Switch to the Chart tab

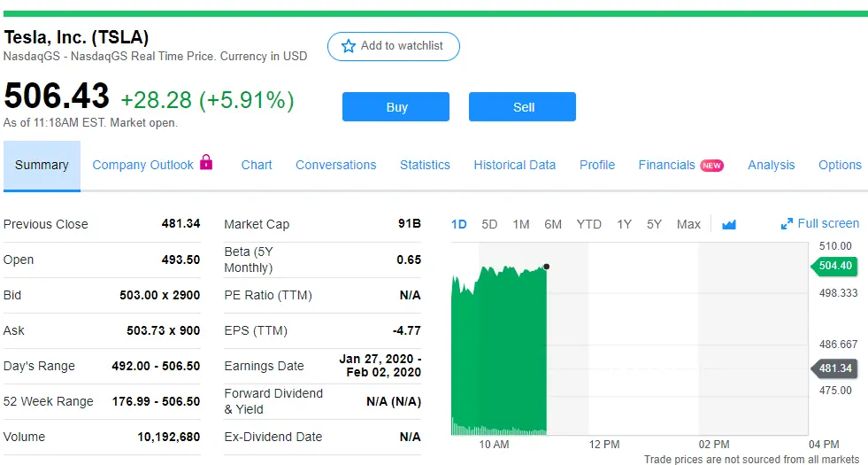pos(257,166)
